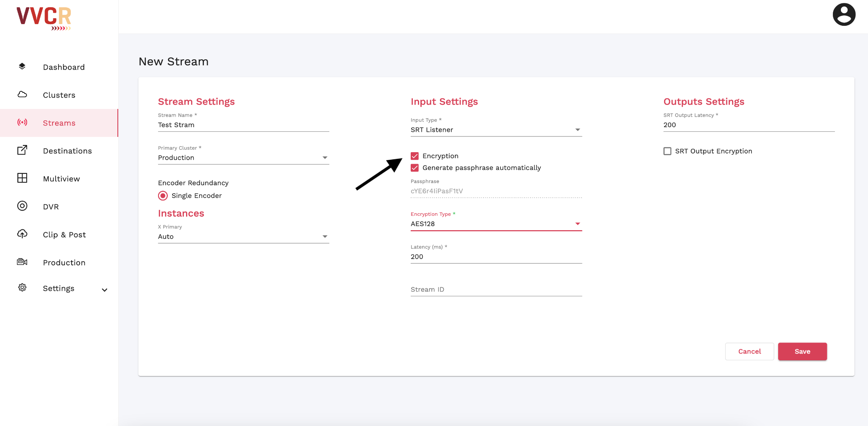Image resolution: width=868 pixels, height=426 pixels.
Task: Click the Destinations external-link icon
Action: (22, 150)
